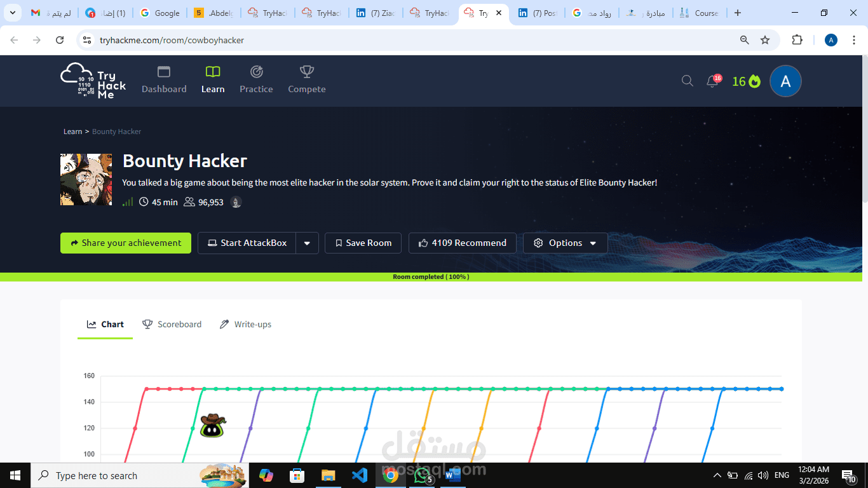Open the Compete nav item

307,80
